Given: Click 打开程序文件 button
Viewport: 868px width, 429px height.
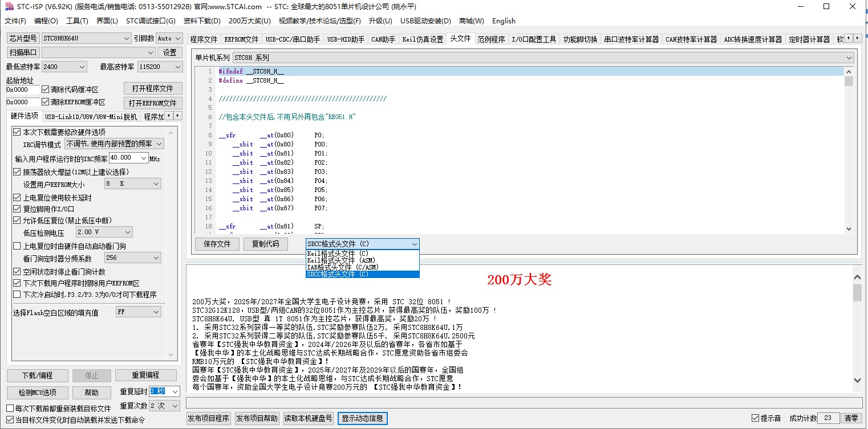Looking at the screenshot, I should [153, 89].
